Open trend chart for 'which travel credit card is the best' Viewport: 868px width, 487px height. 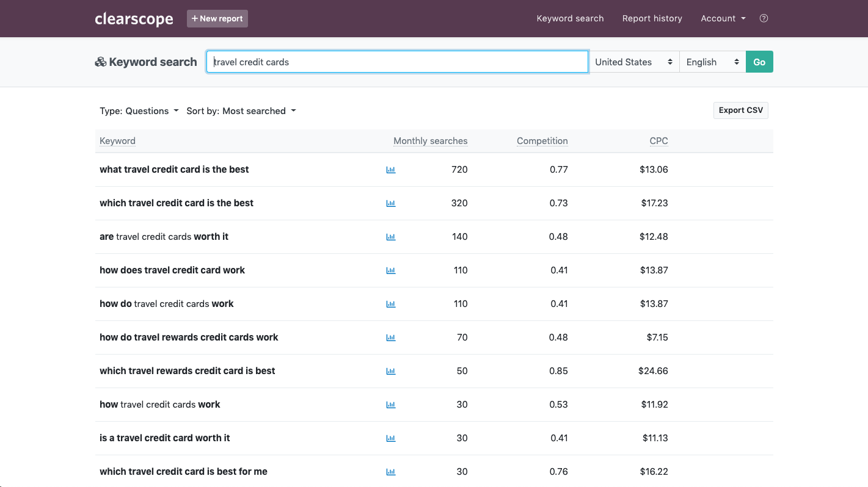(x=391, y=204)
